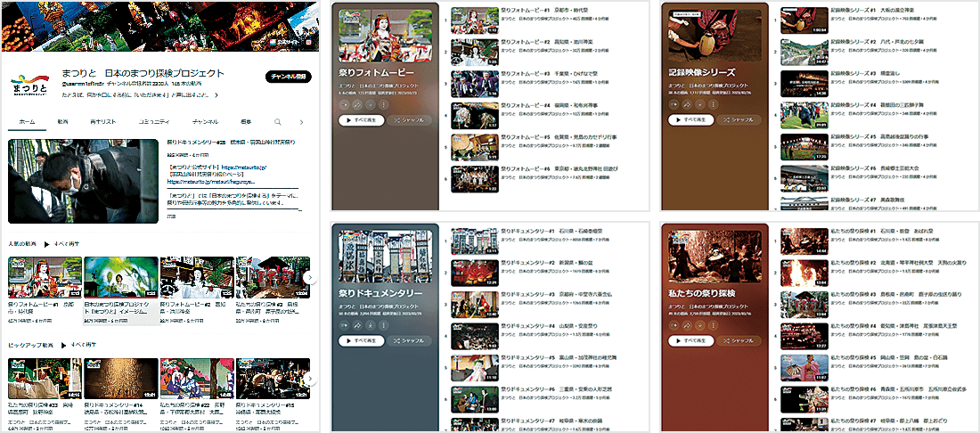The image size is (980, 433).
Task: Click the チャンネル登録 subscribe button
Action: [288, 77]
